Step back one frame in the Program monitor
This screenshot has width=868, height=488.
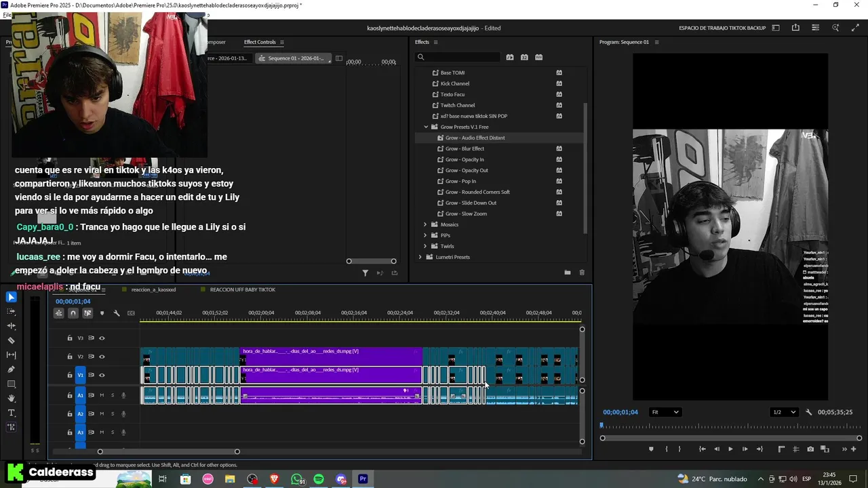(716, 449)
